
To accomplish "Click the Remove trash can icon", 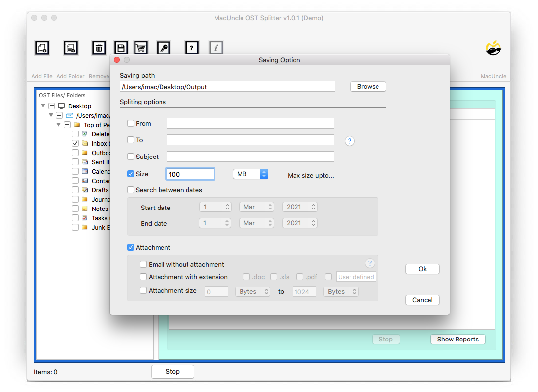I will pos(99,48).
